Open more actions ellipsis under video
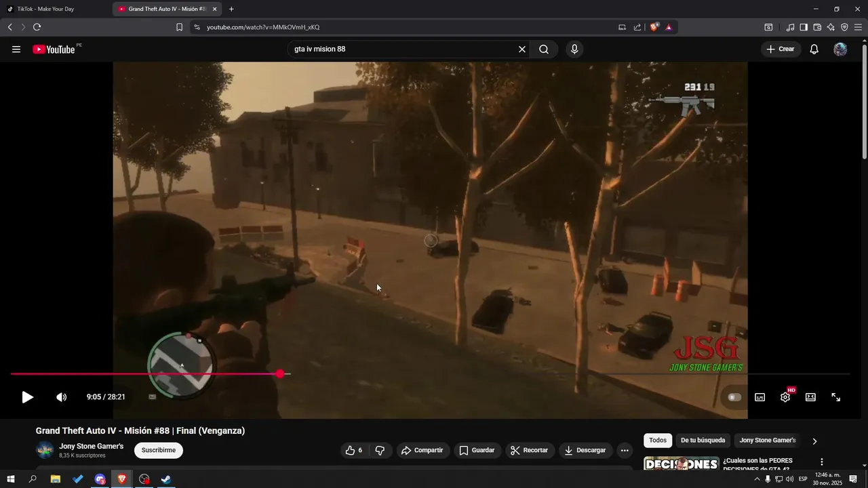Viewport: 868px width, 488px height. pyautogui.click(x=625, y=450)
